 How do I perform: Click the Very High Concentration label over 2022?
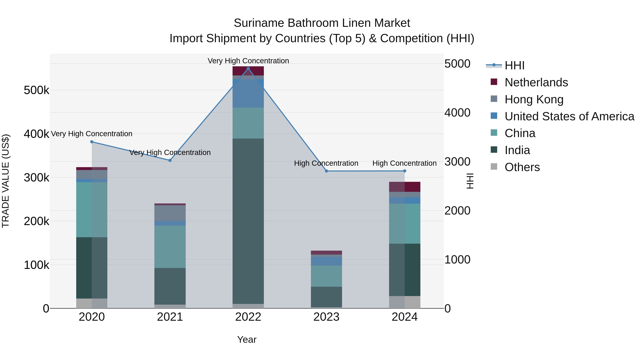point(248,61)
